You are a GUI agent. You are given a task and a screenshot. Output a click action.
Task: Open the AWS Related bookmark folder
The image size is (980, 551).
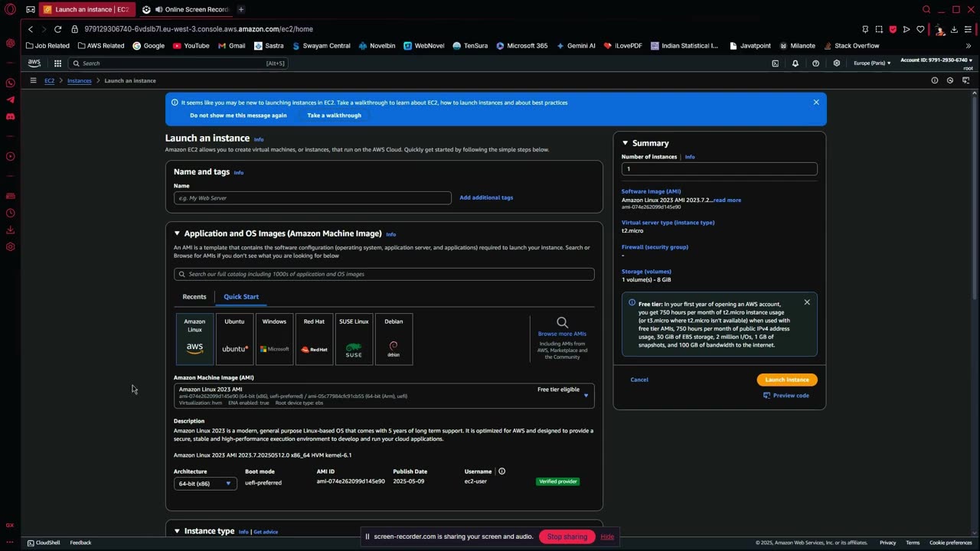point(101,46)
